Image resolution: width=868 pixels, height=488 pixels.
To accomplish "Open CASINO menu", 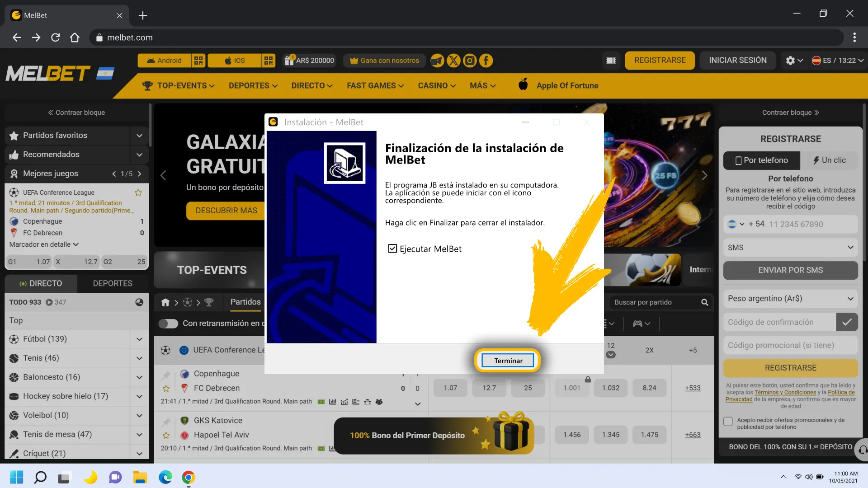I will pyautogui.click(x=437, y=86).
